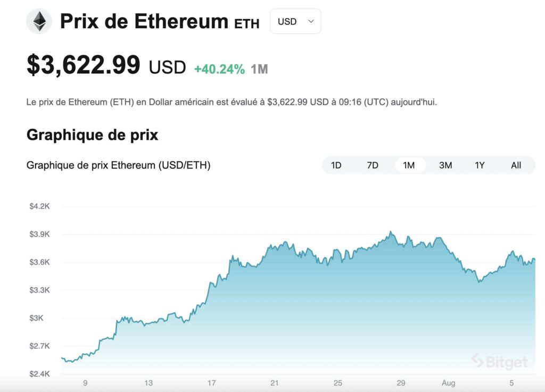Click the Bitget watermark logo on chart
The height and width of the screenshot is (392, 545).
[x=497, y=361]
